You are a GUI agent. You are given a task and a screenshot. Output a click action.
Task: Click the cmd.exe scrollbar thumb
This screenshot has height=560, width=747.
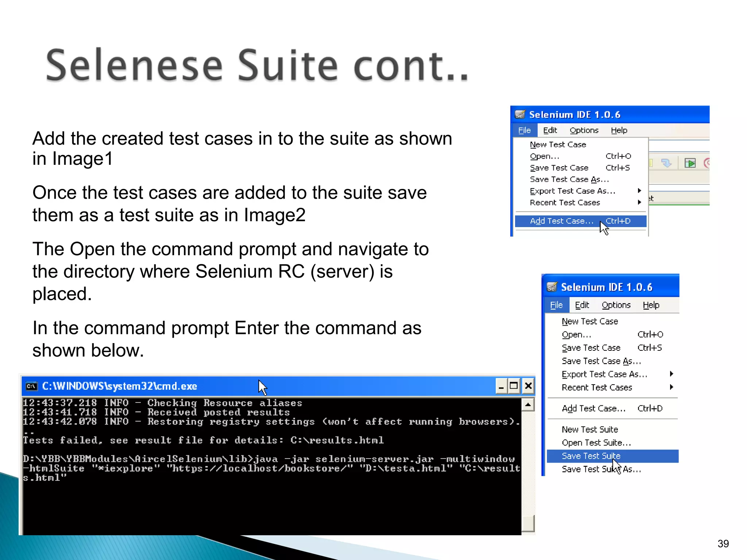528,524
